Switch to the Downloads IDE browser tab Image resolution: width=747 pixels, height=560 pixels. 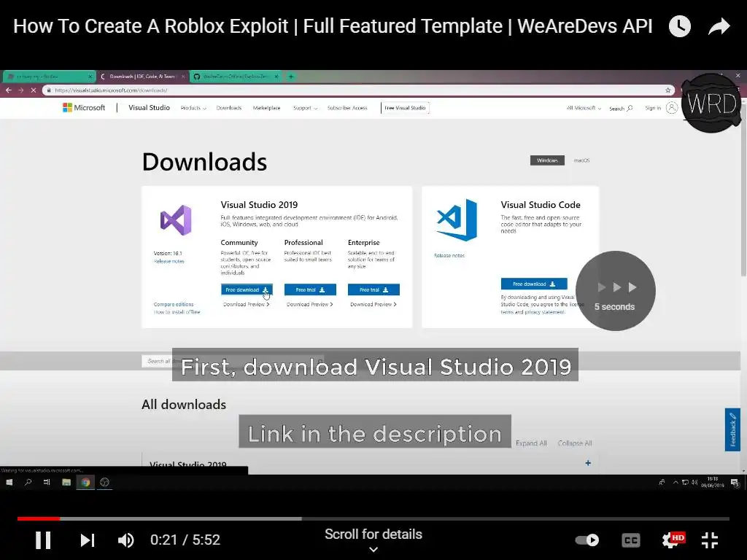(x=143, y=76)
